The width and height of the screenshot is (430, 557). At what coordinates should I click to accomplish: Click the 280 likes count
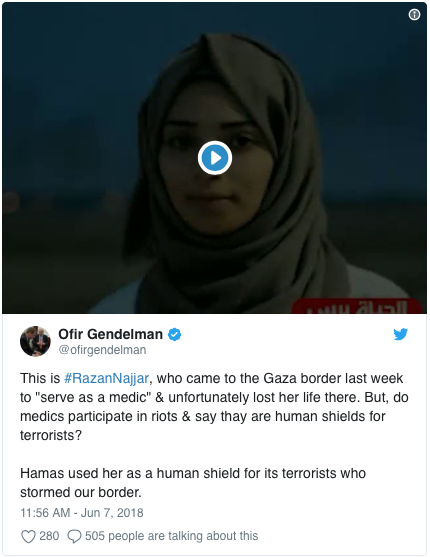click(x=49, y=536)
